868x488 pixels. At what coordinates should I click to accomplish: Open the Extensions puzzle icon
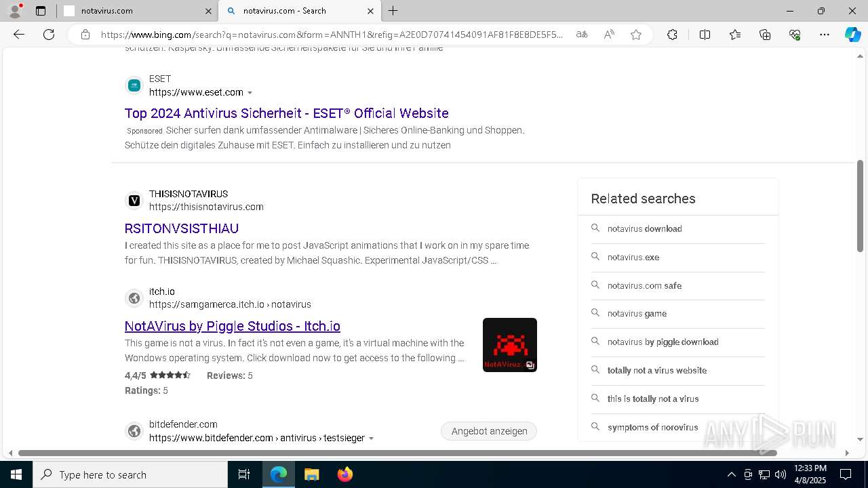point(672,35)
